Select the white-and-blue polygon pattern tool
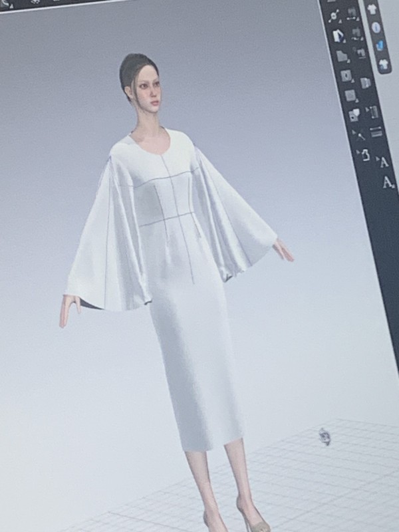The width and height of the screenshot is (399, 532). point(338,36)
